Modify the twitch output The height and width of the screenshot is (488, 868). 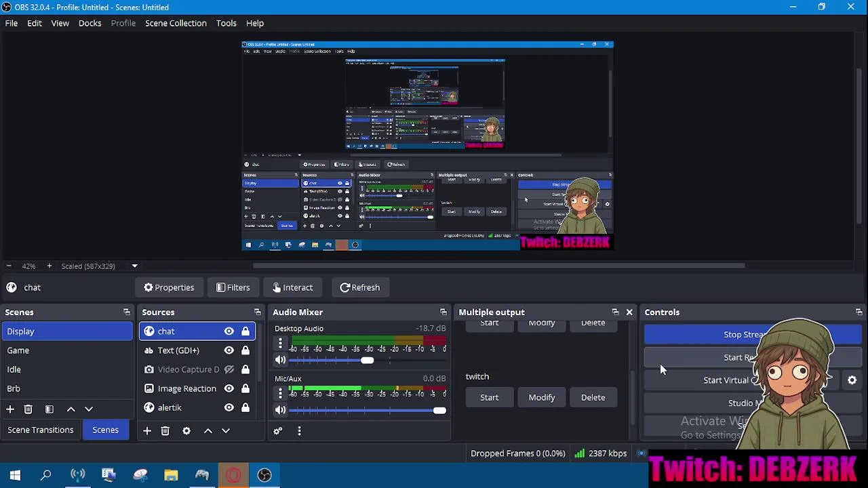click(x=542, y=398)
